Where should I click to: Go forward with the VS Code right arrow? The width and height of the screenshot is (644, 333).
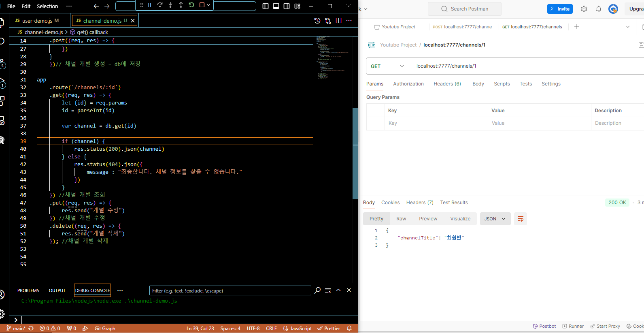107,6
